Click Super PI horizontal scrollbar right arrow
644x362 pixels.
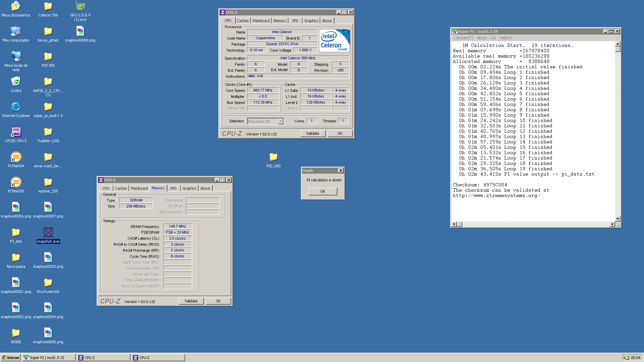coord(612,224)
